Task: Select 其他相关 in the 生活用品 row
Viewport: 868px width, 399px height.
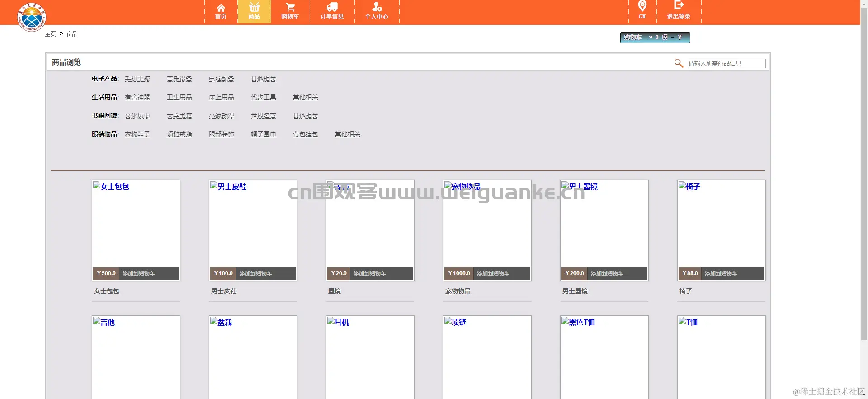Action: pyautogui.click(x=306, y=98)
